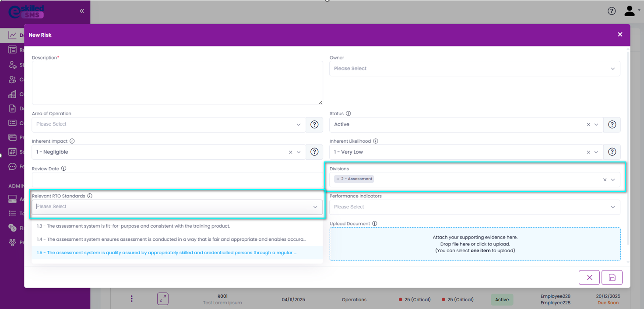Image resolution: width=644 pixels, height=309 pixels.
Task: Click into the Description text area
Action: click(177, 83)
